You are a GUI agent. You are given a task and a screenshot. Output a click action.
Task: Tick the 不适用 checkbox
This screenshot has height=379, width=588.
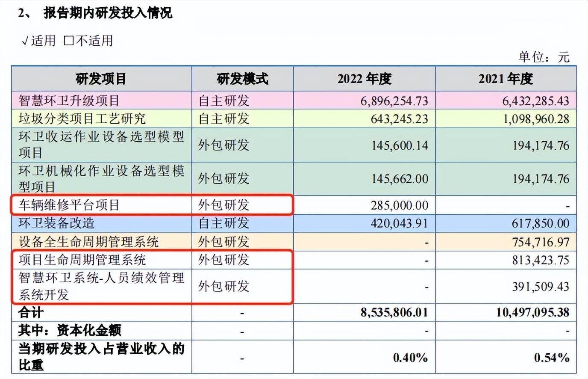pyautogui.click(x=68, y=41)
